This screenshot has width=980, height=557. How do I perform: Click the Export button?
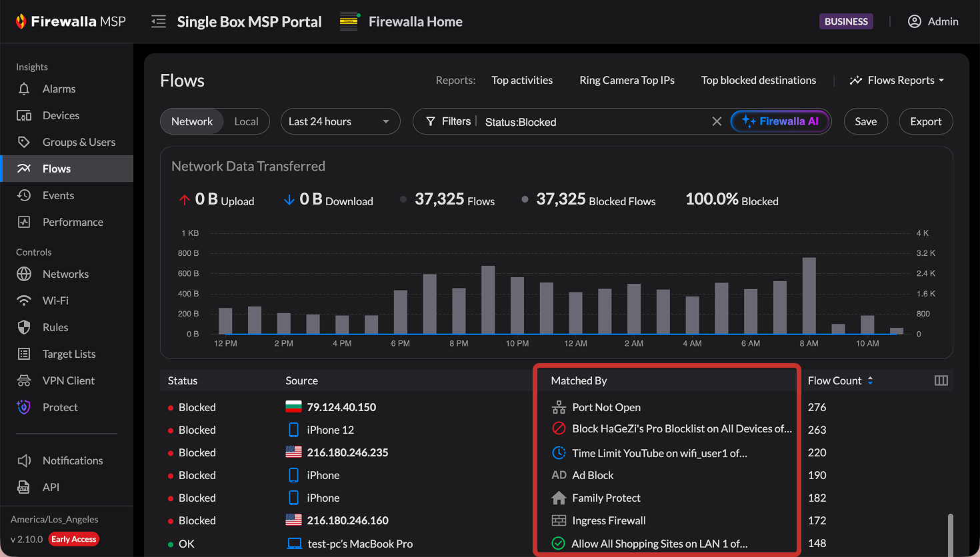(925, 121)
